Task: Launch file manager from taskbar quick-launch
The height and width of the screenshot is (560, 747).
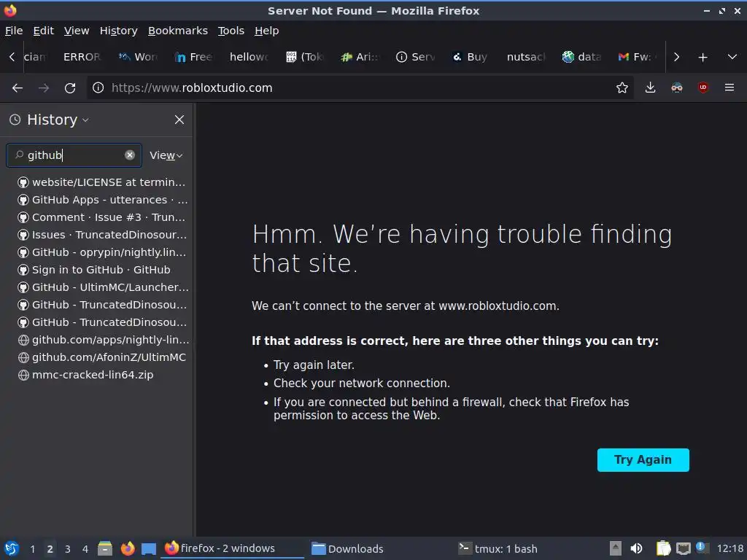Action: coord(105,548)
